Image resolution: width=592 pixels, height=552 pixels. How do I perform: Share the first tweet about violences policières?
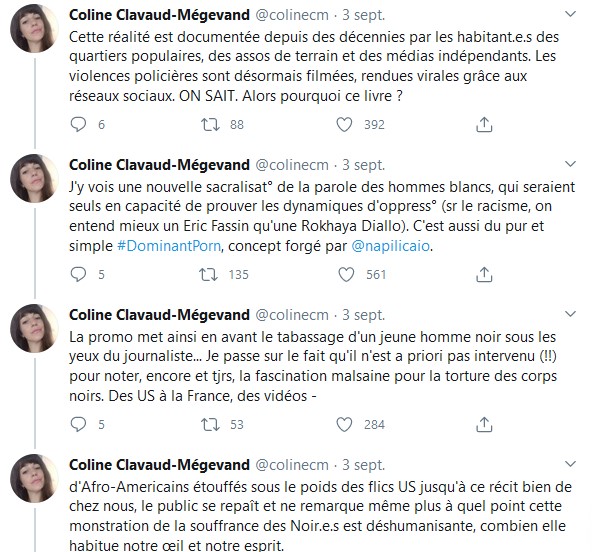[x=484, y=124]
